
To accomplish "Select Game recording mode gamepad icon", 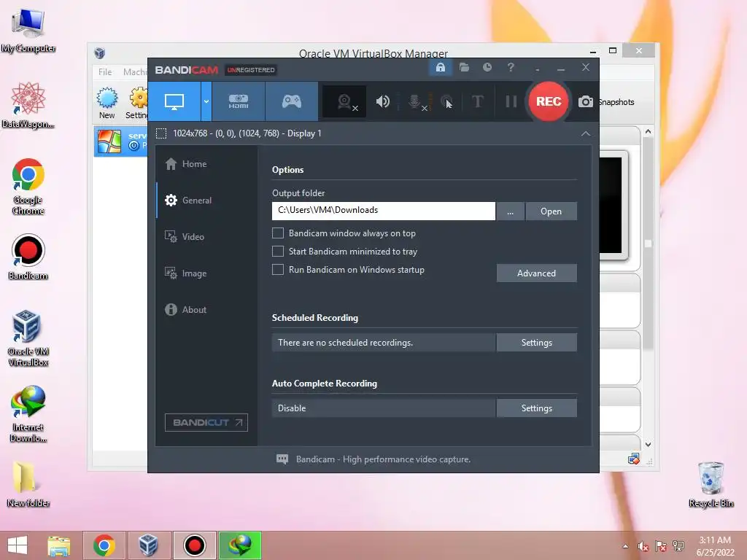I will [292, 101].
